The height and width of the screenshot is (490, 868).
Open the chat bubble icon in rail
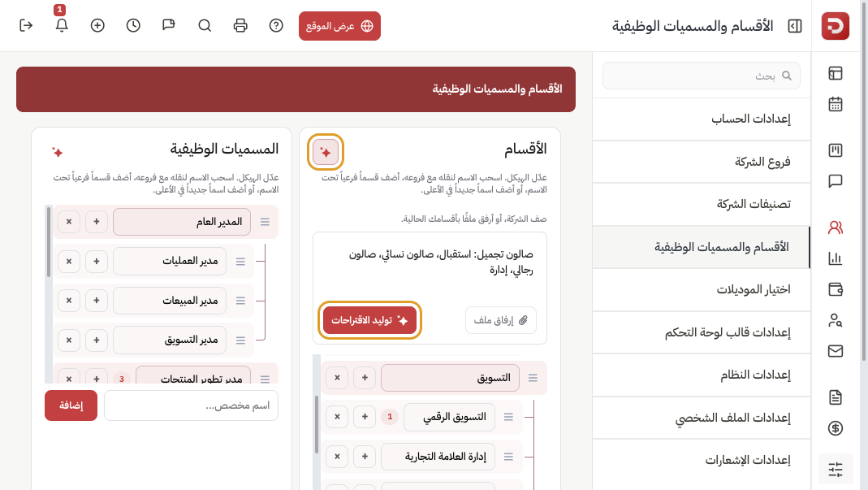(836, 181)
